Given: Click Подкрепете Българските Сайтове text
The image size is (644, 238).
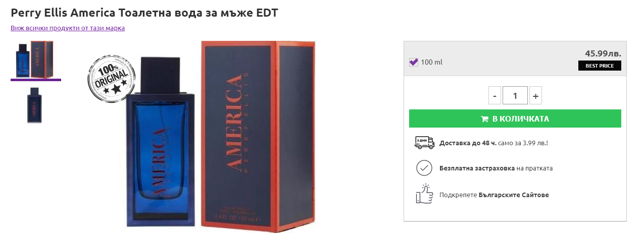Looking at the screenshot, I should pos(494,195).
